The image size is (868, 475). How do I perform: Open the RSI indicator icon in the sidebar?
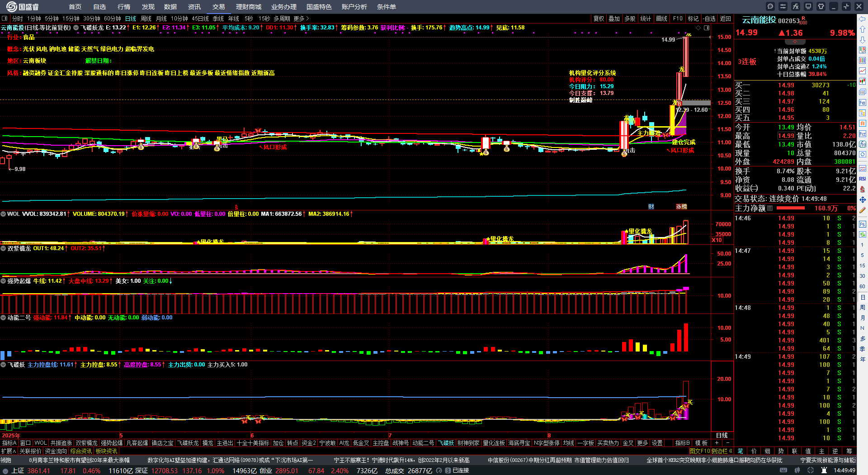863,179
